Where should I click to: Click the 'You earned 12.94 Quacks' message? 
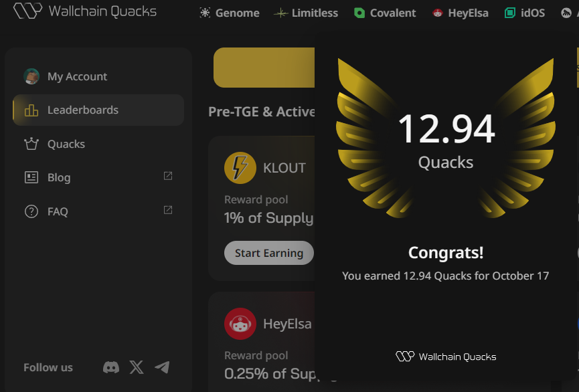(x=445, y=276)
